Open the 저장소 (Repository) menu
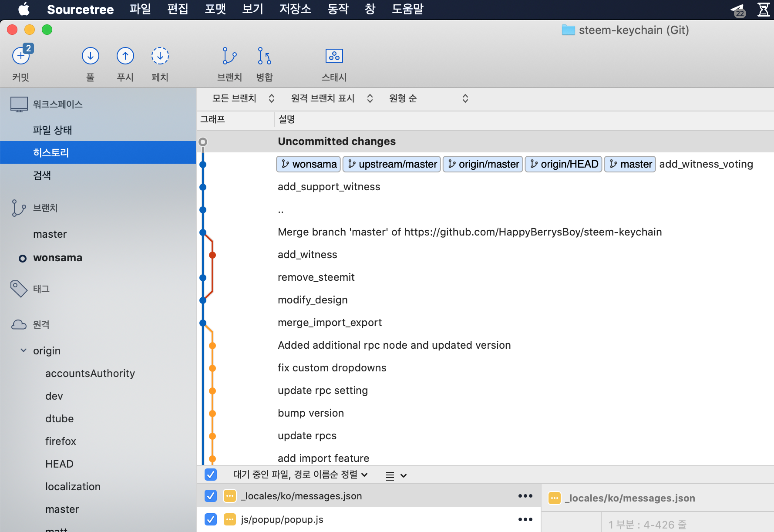This screenshot has height=532, width=774. pos(295,9)
